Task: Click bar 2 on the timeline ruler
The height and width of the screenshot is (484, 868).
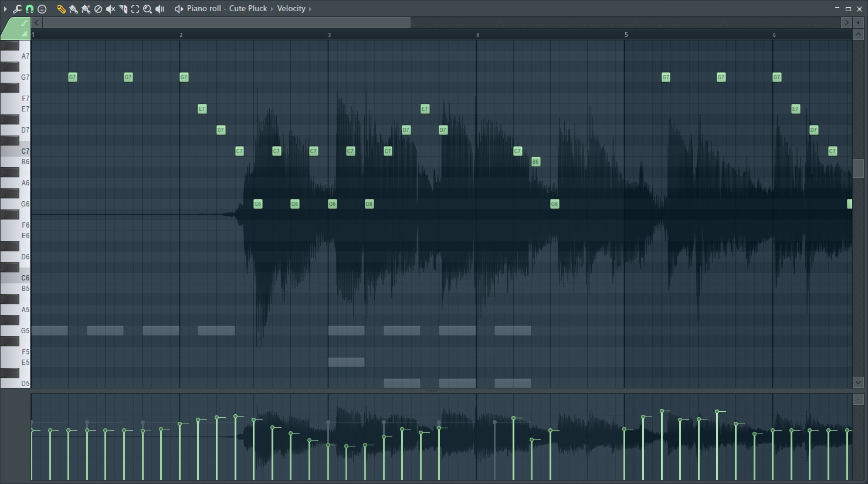Action: point(181,35)
